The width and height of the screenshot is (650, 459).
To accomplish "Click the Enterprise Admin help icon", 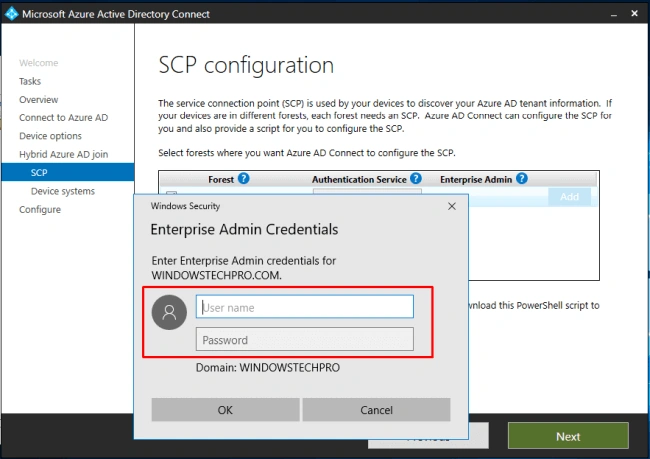I will pos(522,179).
